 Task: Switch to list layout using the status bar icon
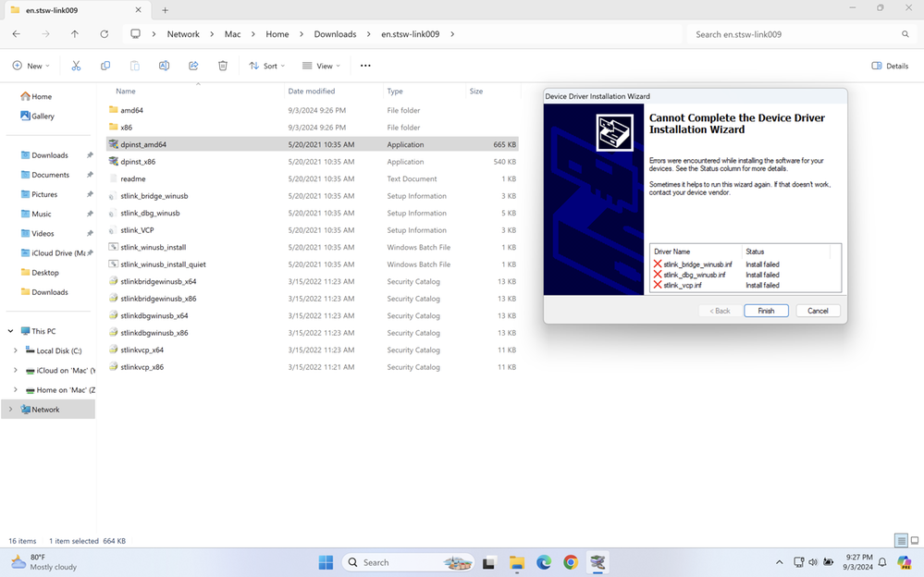click(x=900, y=540)
